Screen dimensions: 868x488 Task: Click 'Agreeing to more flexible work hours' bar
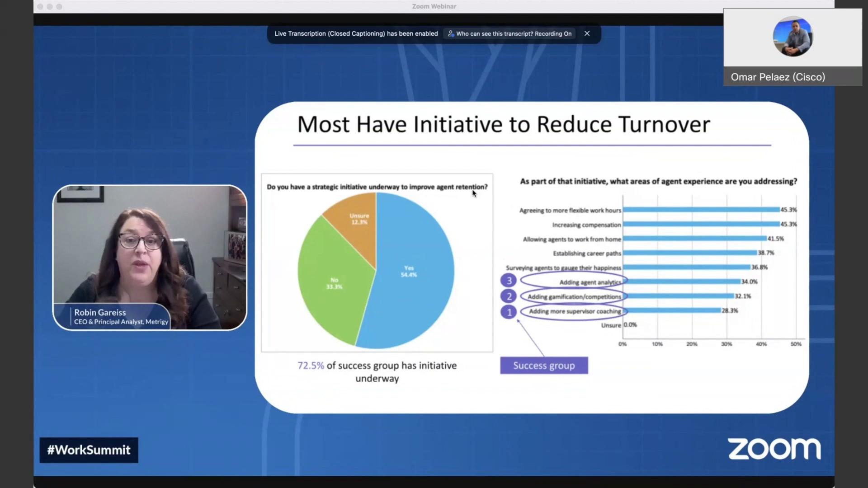701,210
